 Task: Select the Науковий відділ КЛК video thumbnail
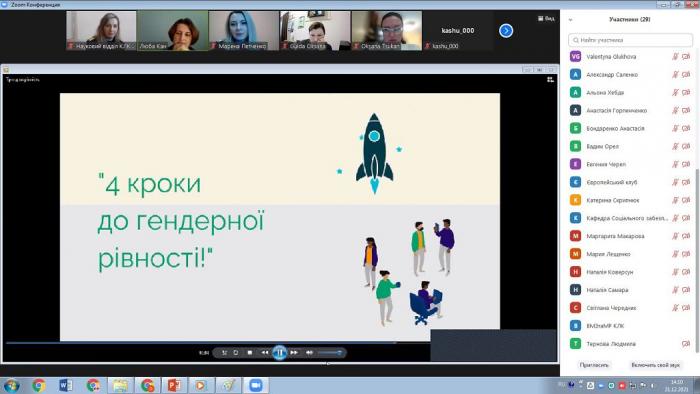tap(101, 30)
